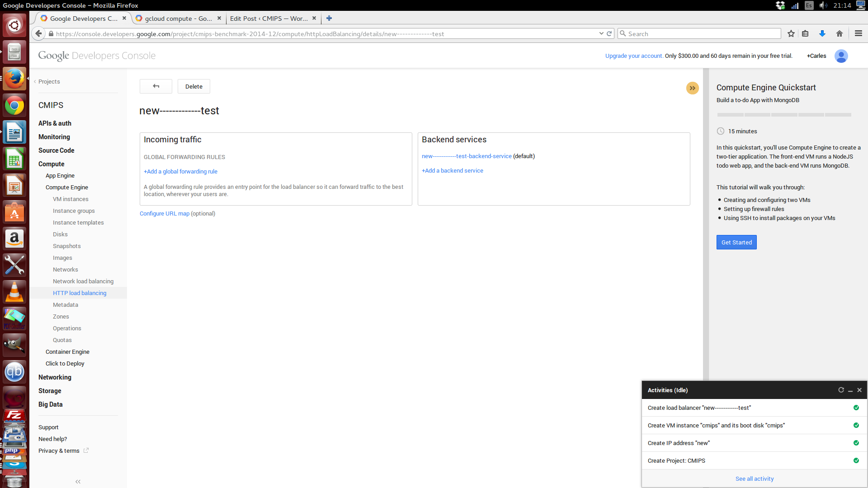The width and height of the screenshot is (868, 488).
Task: Open System Settings tools icon in dock
Action: coord(14,265)
